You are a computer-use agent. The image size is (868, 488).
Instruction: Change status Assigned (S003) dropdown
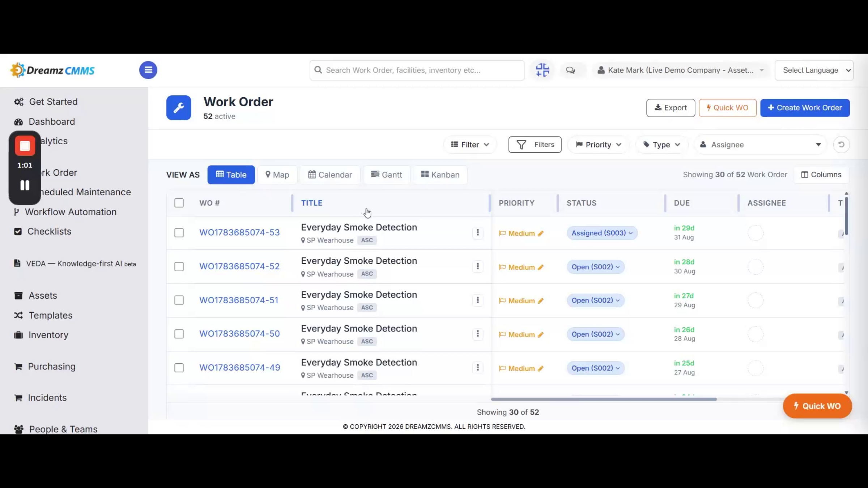602,233
